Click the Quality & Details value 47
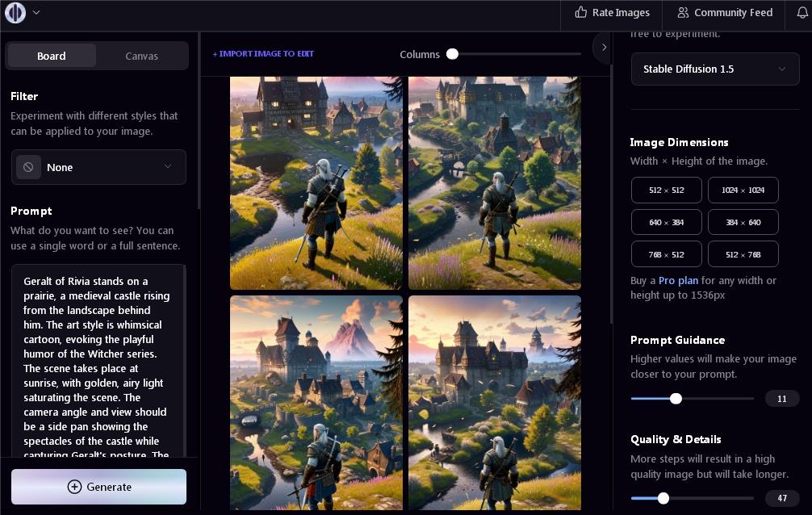The width and height of the screenshot is (812, 515). 782,498
